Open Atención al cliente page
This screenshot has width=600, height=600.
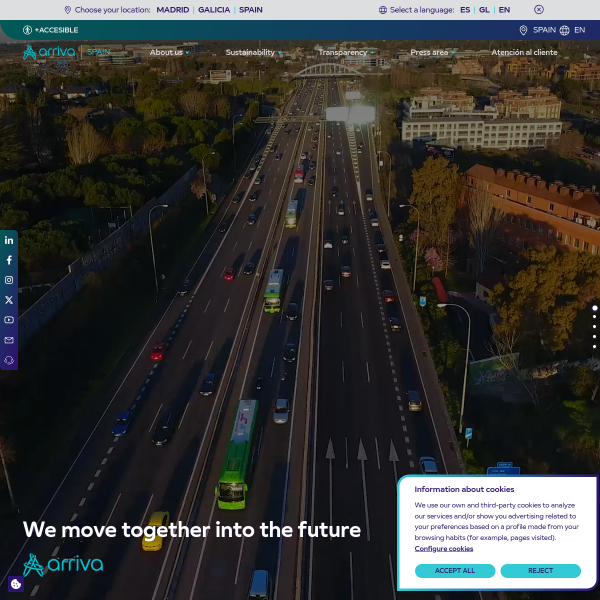coord(524,52)
